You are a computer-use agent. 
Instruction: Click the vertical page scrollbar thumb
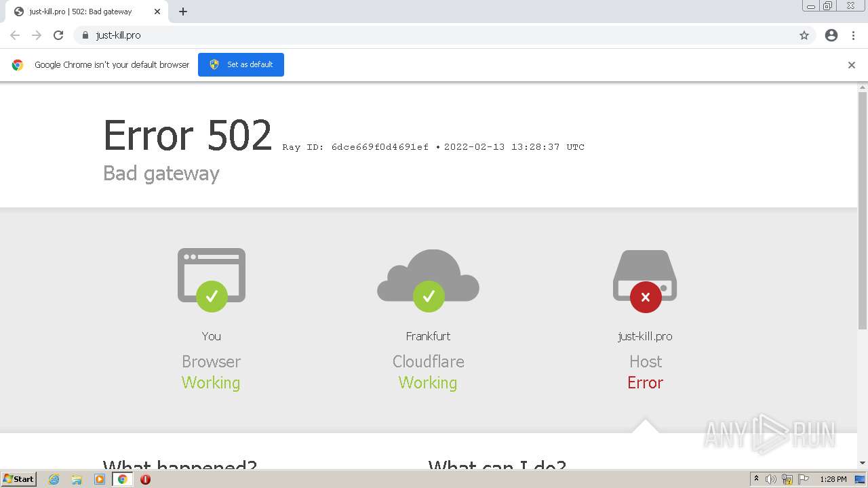863,210
